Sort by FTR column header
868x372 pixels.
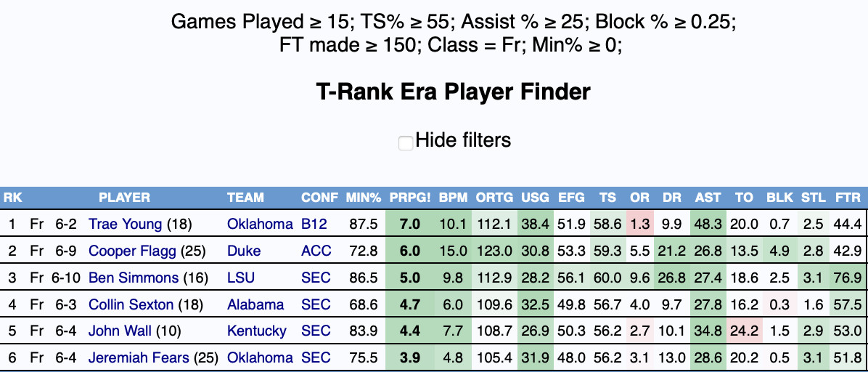848,198
